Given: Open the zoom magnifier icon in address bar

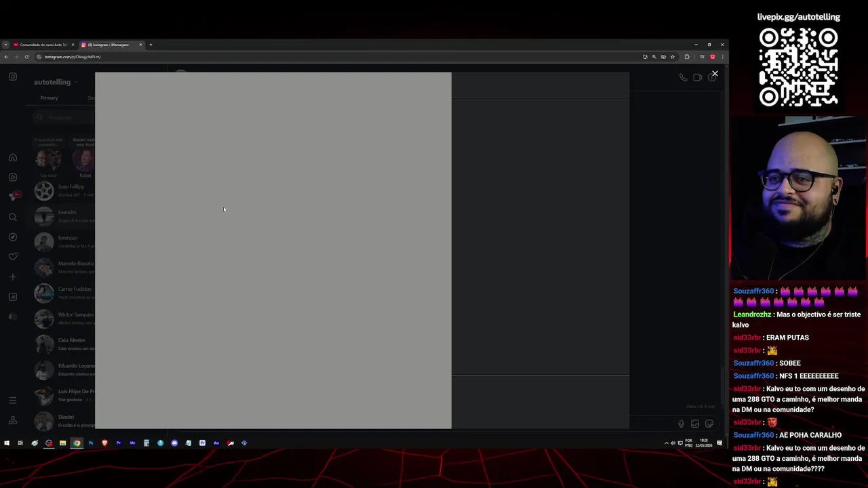Looking at the screenshot, I should [x=654, y=57].
